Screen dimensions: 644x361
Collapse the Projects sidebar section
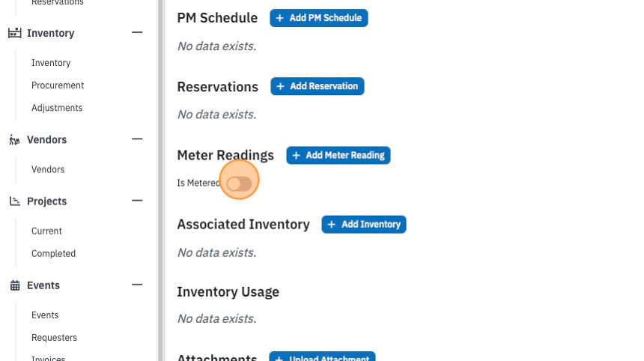tap(137, 201)
